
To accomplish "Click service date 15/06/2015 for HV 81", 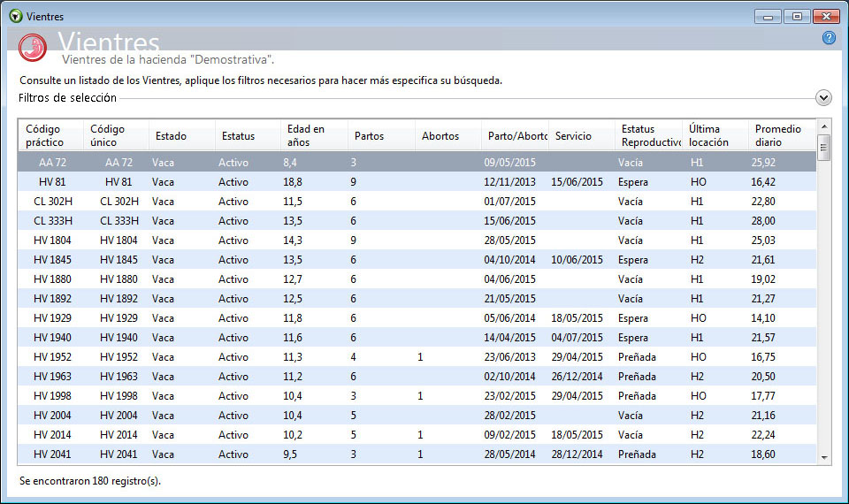I will 577,182.
